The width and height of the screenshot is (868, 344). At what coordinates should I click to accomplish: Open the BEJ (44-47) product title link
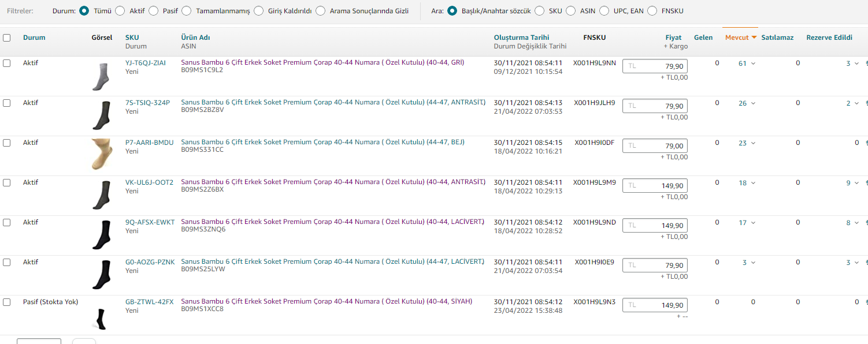point(322,142)
